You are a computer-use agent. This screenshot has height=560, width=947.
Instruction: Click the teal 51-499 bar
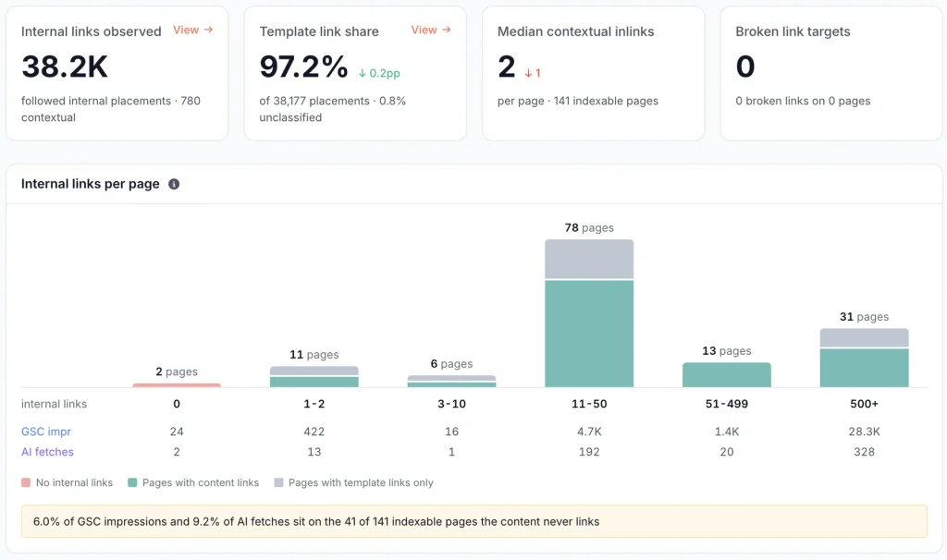pyautogui.click(x=727, y=375)
